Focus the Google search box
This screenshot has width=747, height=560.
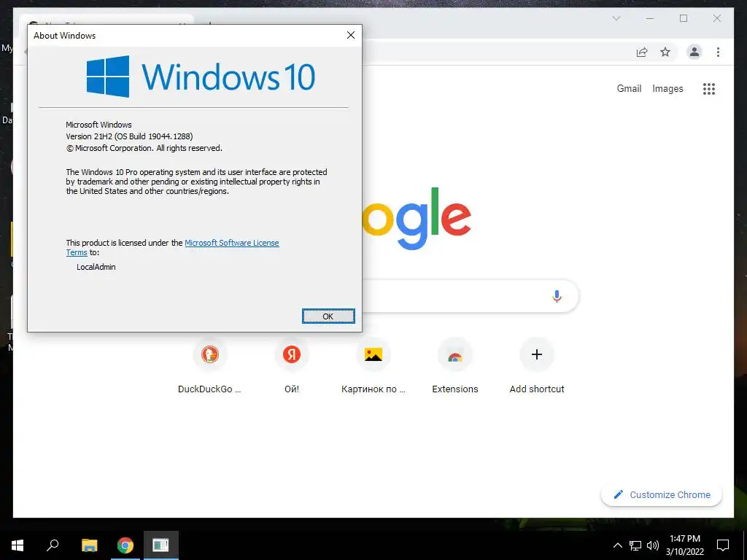[469, 296]
